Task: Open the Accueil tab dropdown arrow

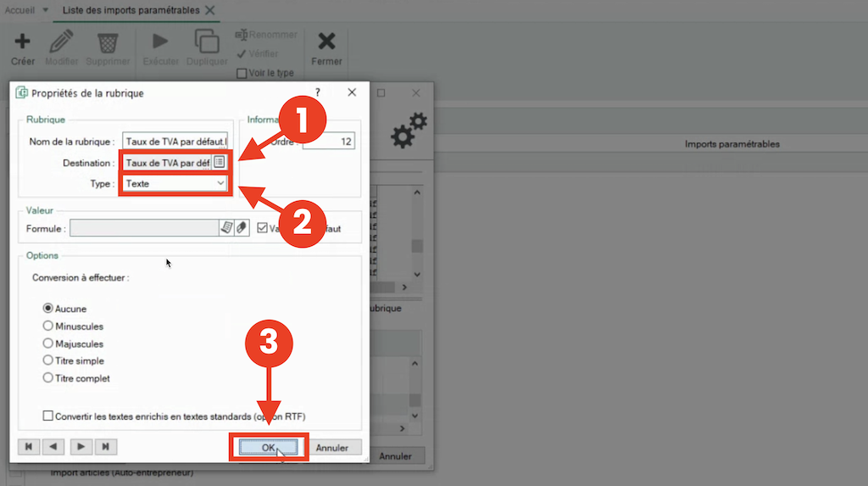Action: tap(46, 10)
